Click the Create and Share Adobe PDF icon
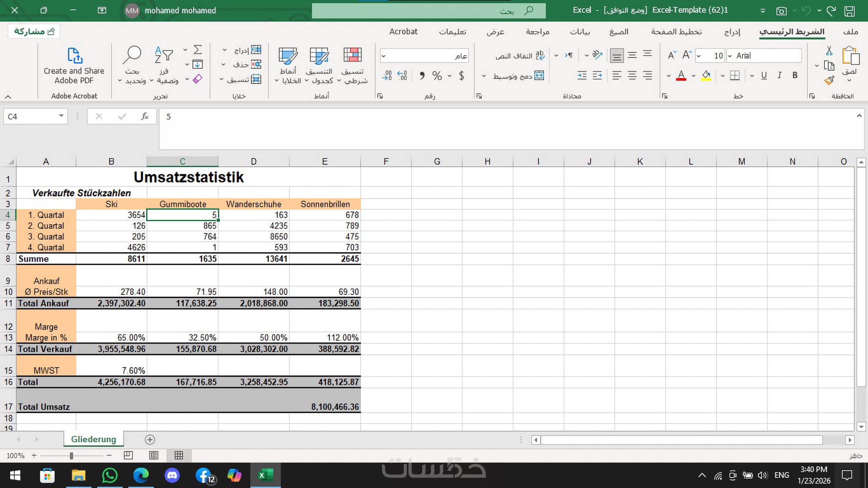 point(75,55)
